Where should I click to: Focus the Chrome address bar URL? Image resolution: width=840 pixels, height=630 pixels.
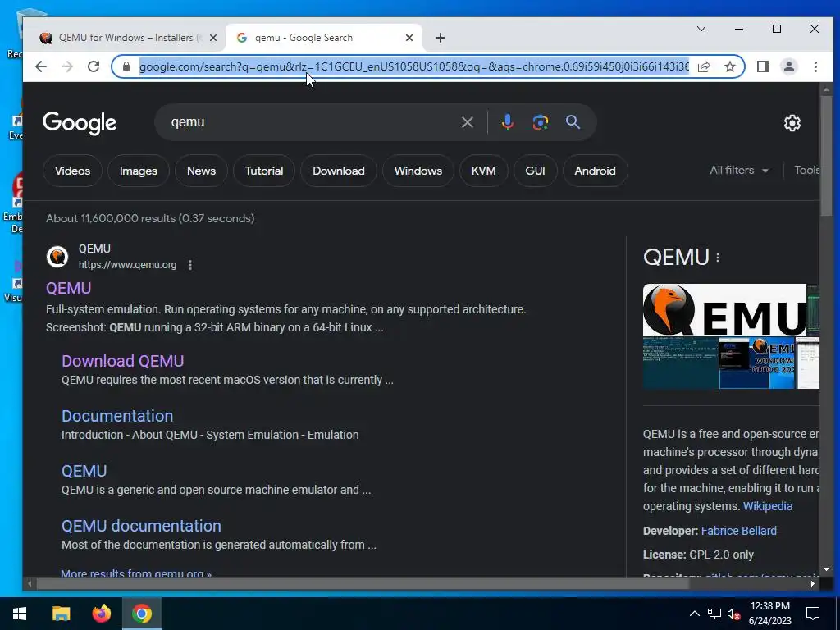click(413, 66)
